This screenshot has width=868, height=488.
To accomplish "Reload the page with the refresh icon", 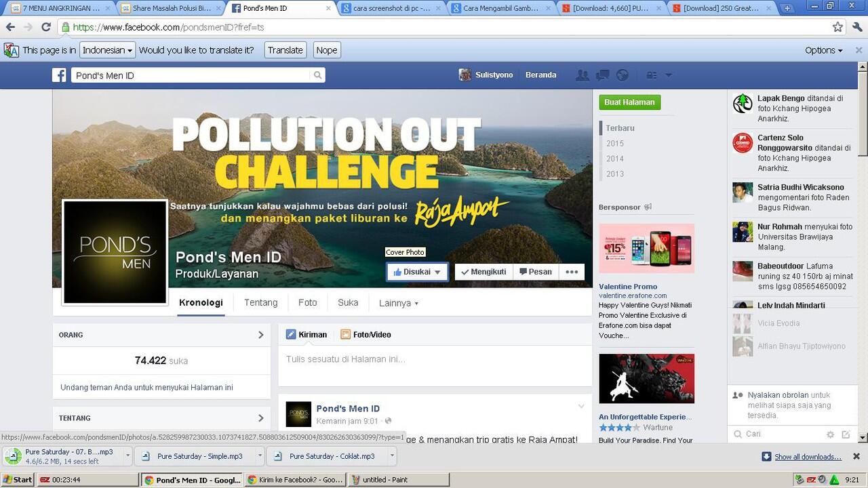I will coord(46,27).
